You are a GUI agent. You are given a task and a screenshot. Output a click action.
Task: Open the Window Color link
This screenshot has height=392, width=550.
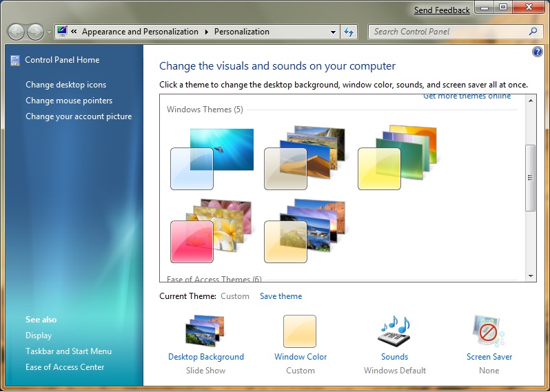pos(301,357)
